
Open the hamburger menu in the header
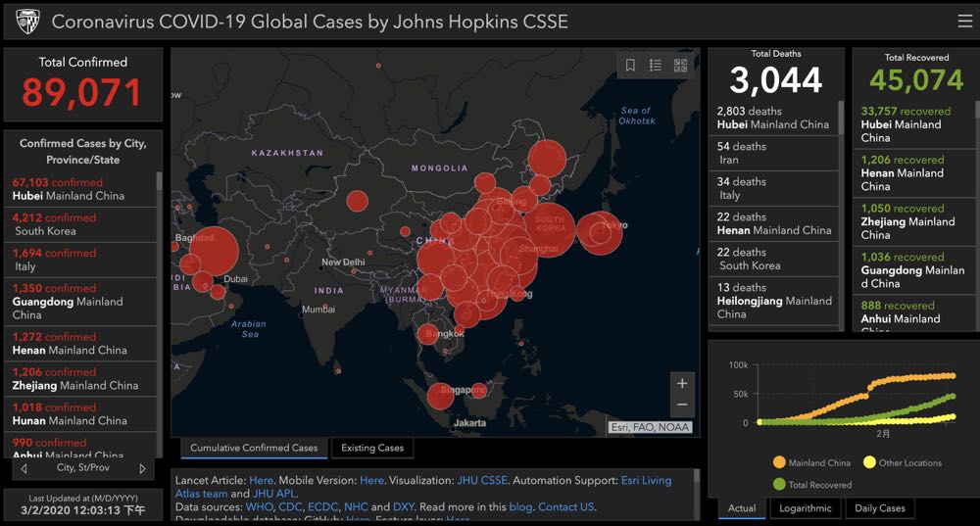tap(964, 22)
